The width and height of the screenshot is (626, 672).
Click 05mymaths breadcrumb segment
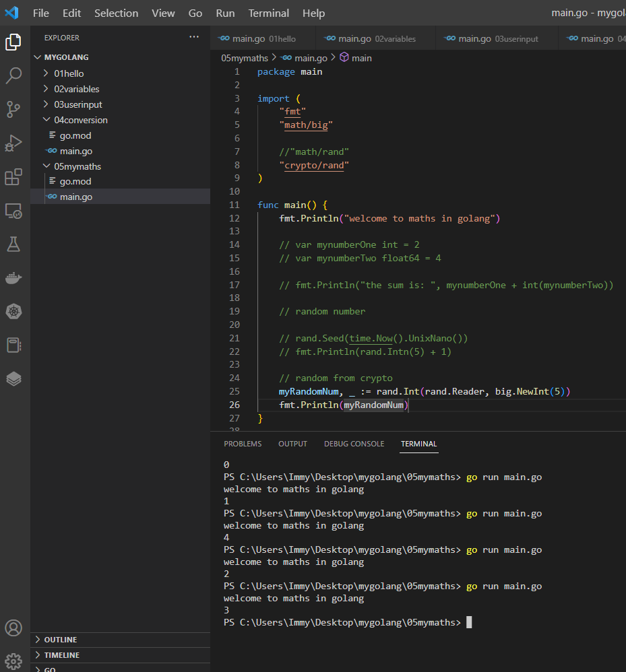click(x=245, y=58)
